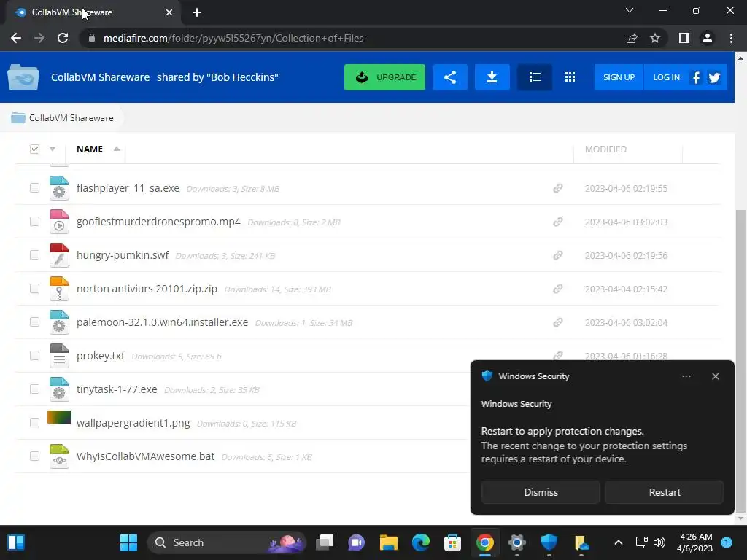Click the MediaFire share icon button

449,77
